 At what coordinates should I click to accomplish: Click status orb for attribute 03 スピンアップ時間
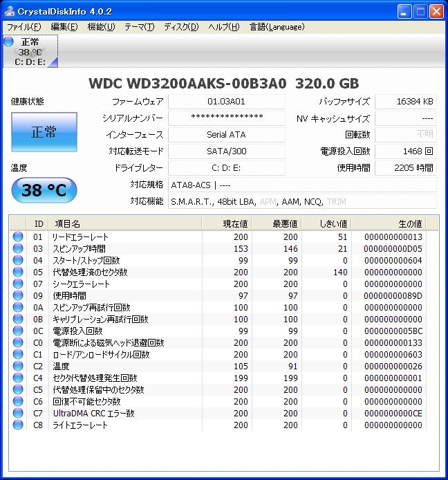18,248
